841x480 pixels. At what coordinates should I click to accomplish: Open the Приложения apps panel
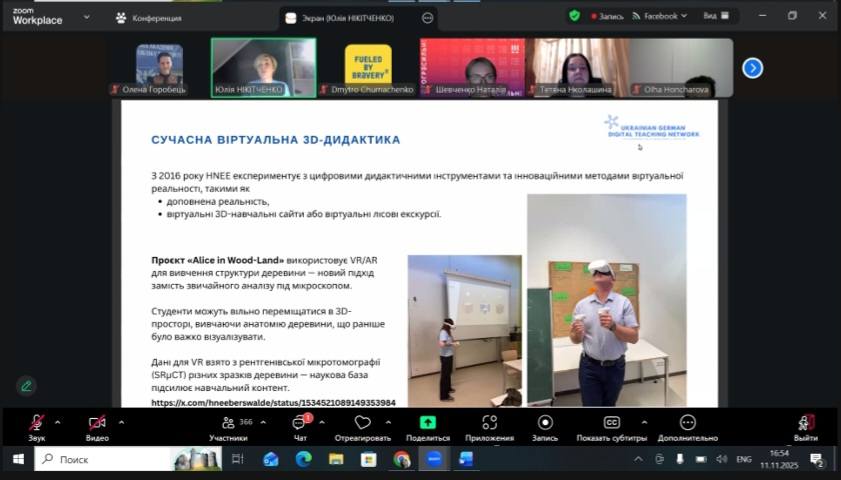489,423
